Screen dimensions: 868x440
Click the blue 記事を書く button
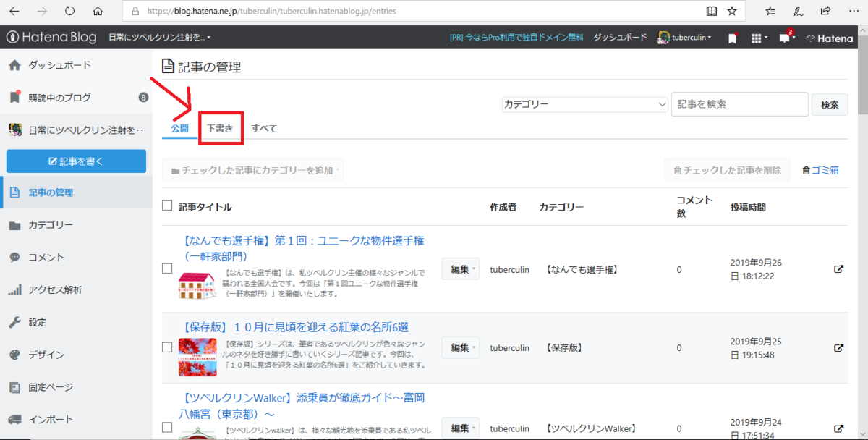coord(76,161)
